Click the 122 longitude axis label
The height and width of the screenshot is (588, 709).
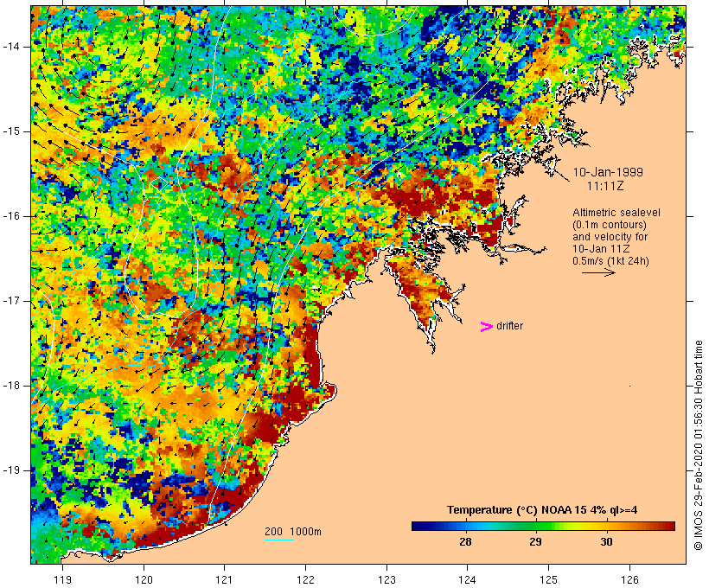305,579
